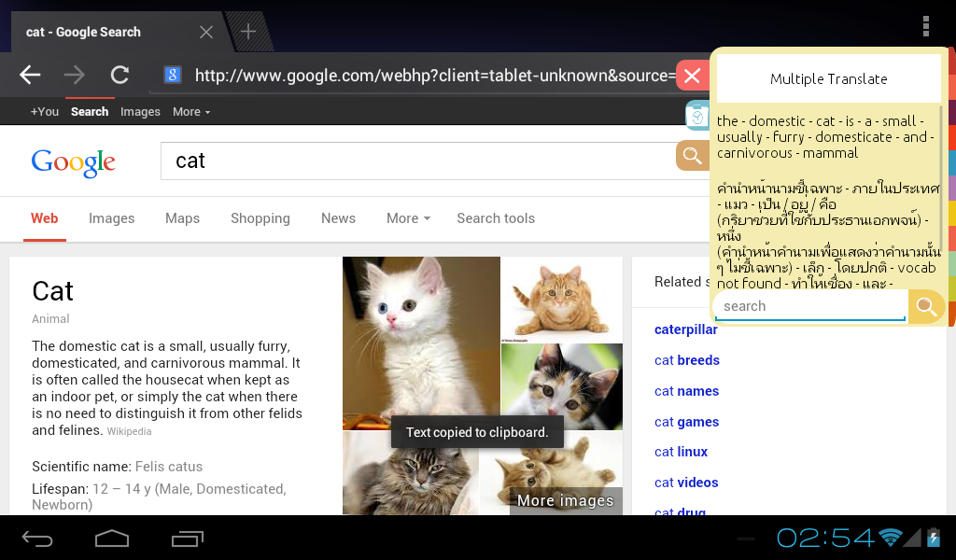956x560 pixels.
Task: Go forward with the browser forward arrow
Action: click(x=75, y=75)
